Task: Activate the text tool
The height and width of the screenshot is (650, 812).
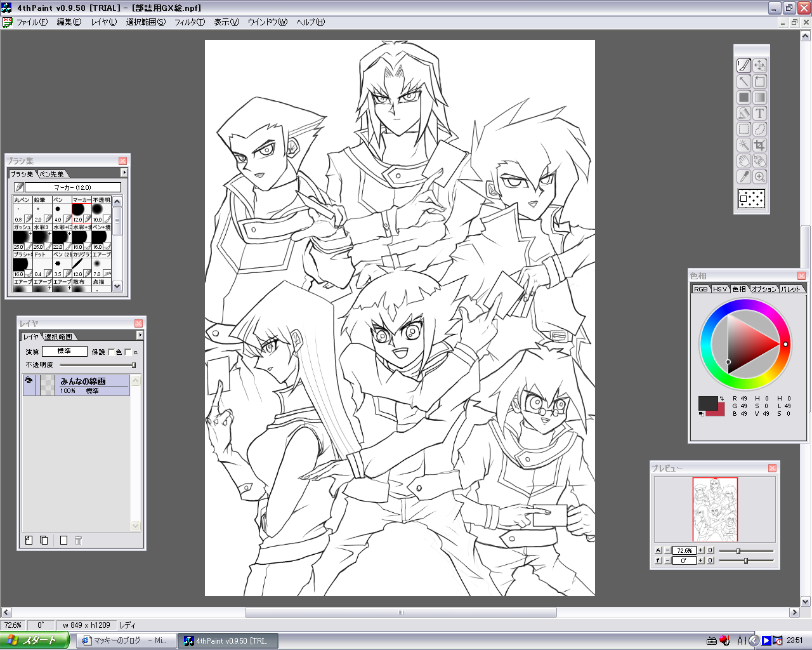Action: (x=759, y=113)
